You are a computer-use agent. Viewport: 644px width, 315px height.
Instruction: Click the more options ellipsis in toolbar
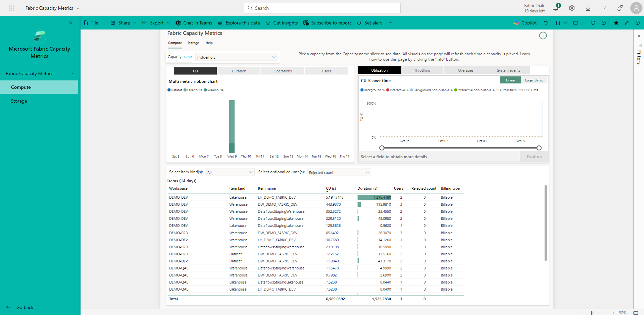tap(390, 23)
